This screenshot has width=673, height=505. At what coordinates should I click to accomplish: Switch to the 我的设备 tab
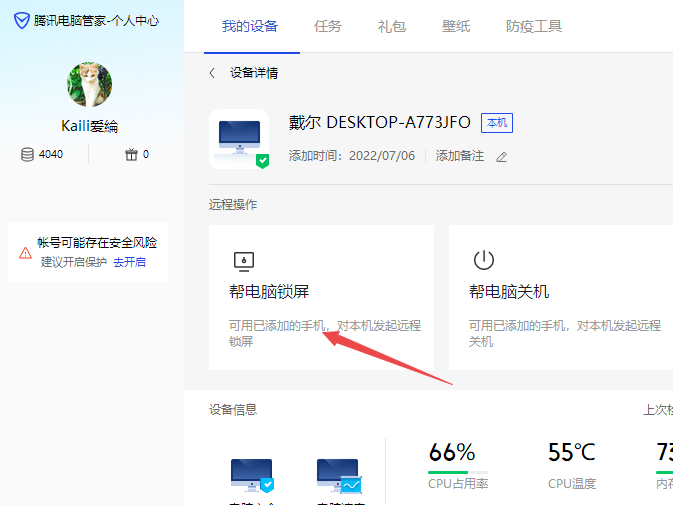point(250,27)
